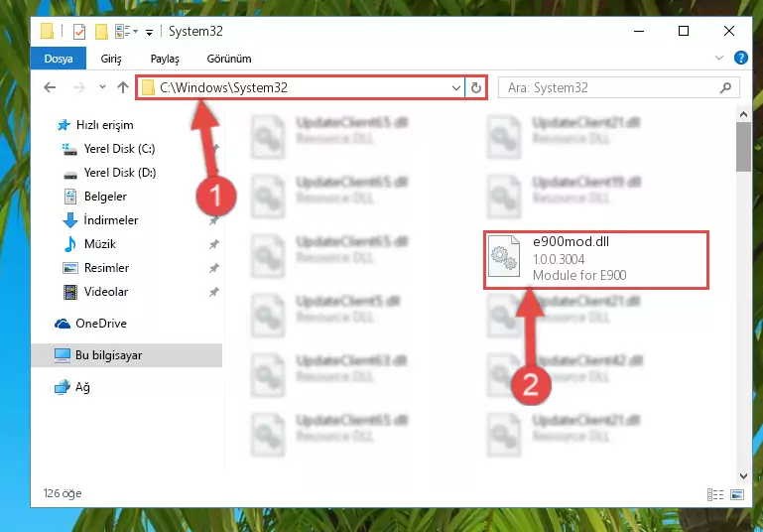The image size is (763, 532).
Task: Select the e900mod.dll file
Action: (596, 260)
